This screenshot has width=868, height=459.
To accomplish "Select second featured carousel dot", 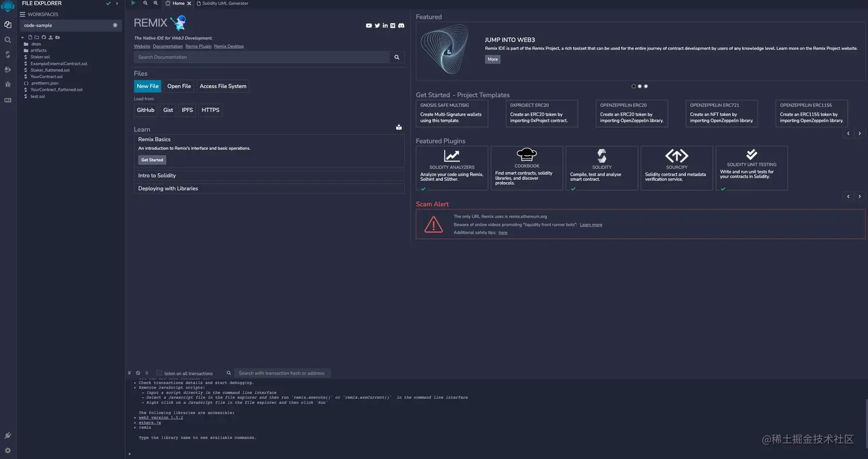I will click(640, 86).
